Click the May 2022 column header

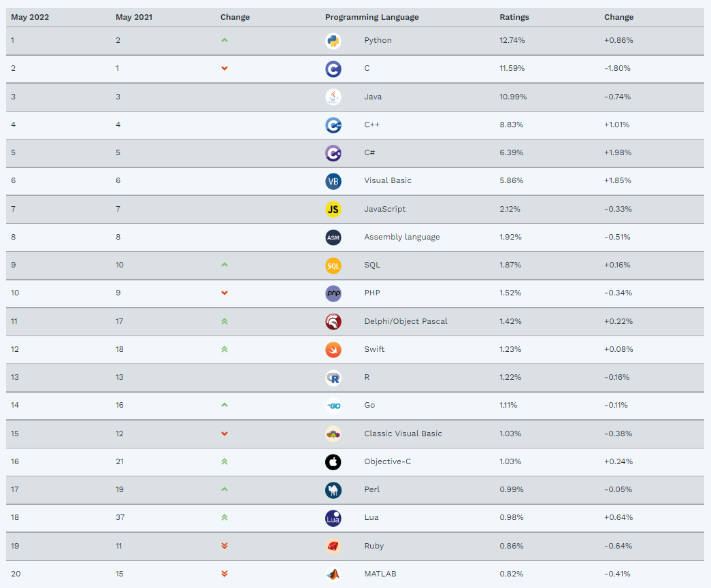(x=30, y=17)
